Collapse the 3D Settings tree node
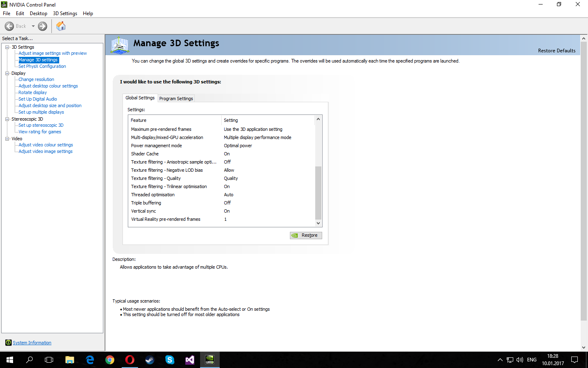588x368 pixels. 7,47
